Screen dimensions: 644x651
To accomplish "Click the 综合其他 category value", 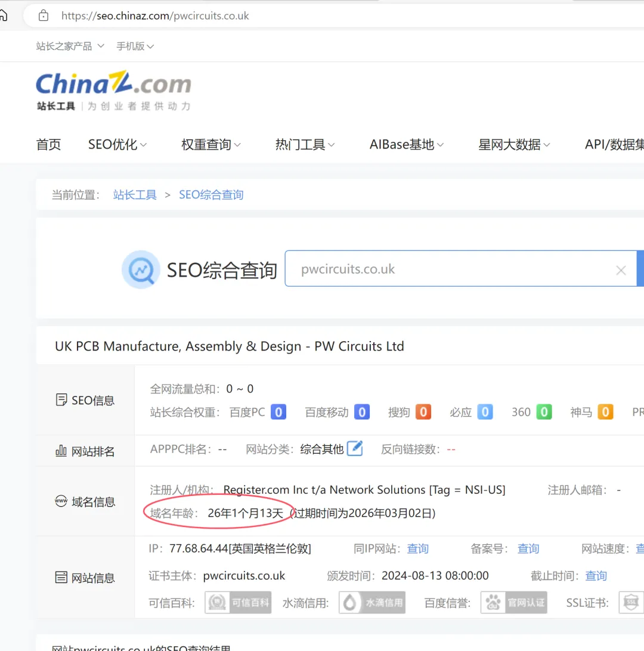I will pyautogui.click(x=322, y=449).
